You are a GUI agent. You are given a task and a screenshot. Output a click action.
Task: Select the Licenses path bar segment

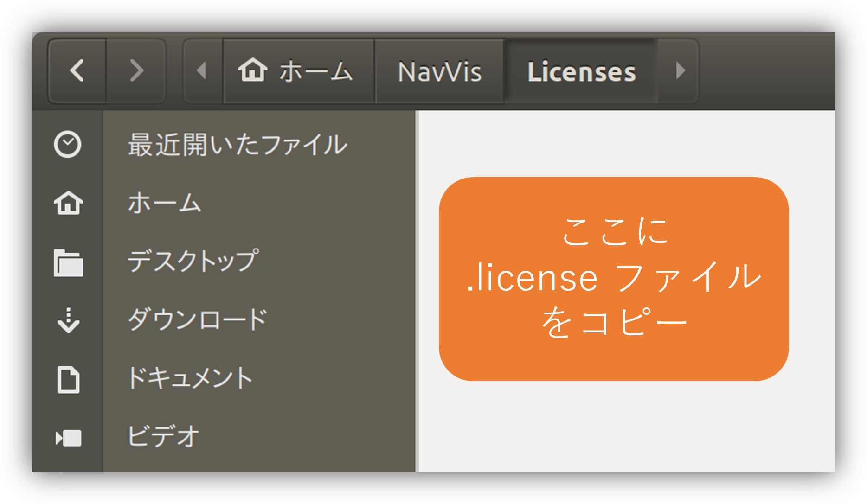click(581, 71)
